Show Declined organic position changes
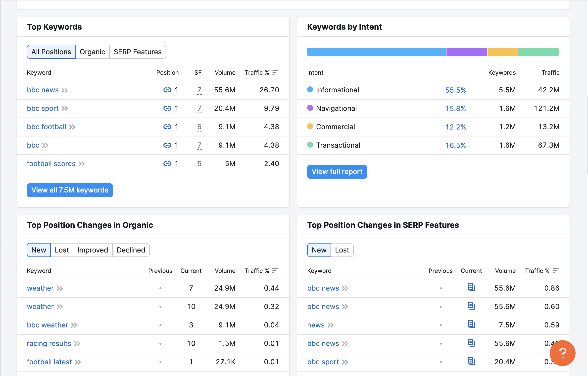 coord(131,250)
